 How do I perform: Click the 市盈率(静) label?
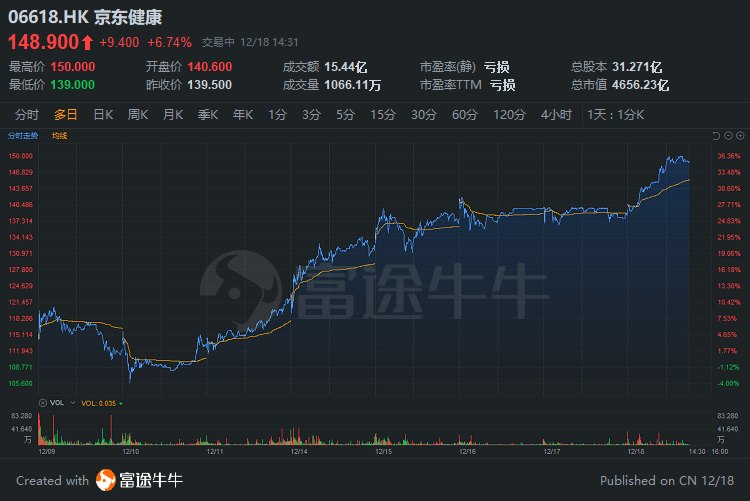(447, 67)
